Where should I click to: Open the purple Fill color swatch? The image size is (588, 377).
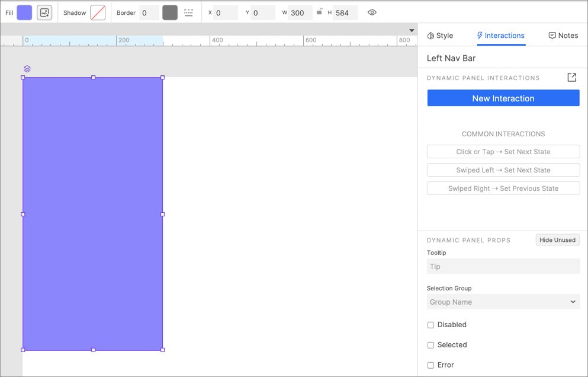tap(24, 12)
